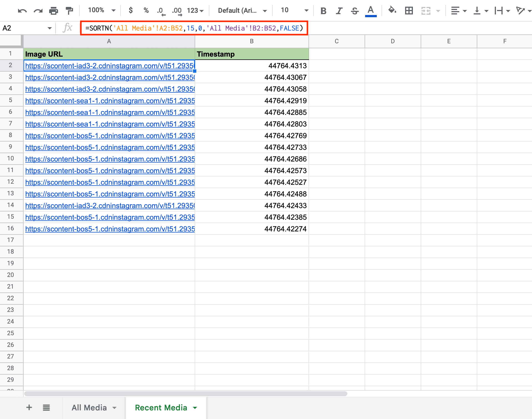Screen dimensions: 532x419
Task: Choose a fill color
Action: point(392,11)
